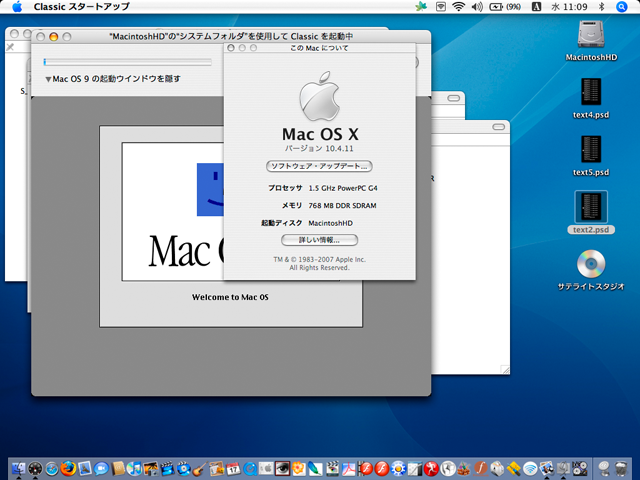Viewport: 640px width, 480px height.
Task: Click the Mac OS 9 smiling face logo
Action: pos(210,189)
